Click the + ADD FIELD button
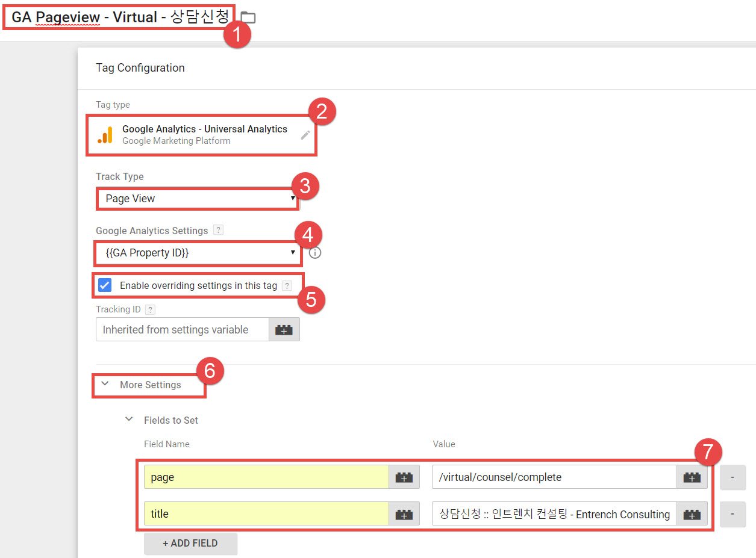Screen dimensions: 756x558 [x=190, y=543]
